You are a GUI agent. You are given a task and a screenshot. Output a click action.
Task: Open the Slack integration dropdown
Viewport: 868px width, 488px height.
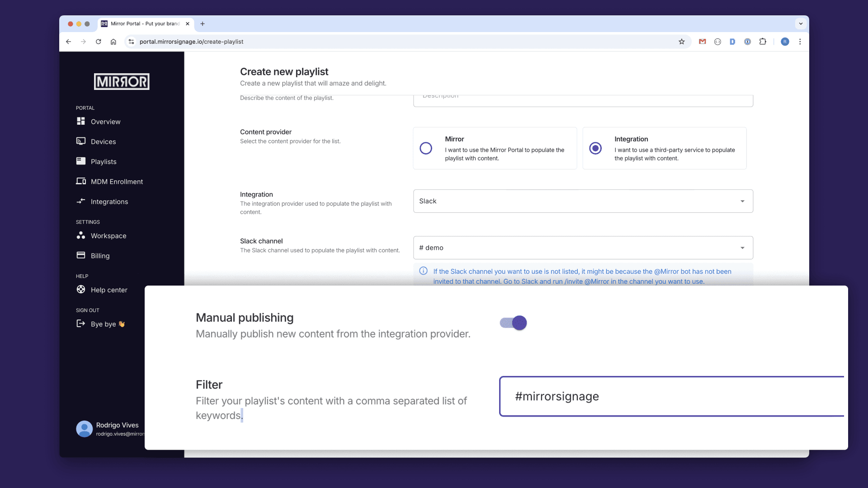(583, 201)
